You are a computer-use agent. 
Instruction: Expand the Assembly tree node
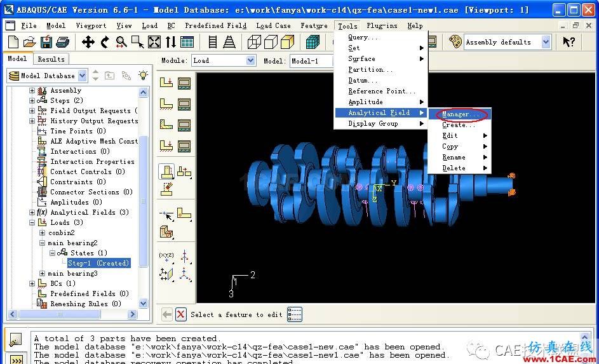(32, 90)
